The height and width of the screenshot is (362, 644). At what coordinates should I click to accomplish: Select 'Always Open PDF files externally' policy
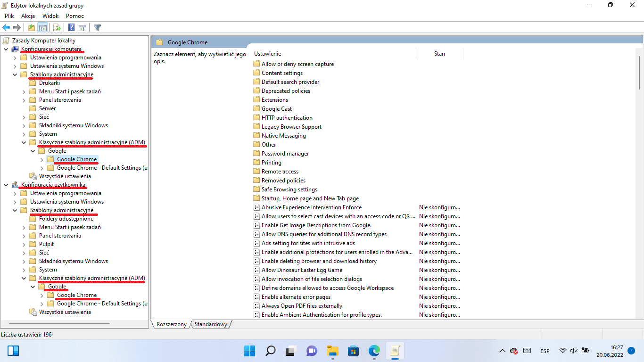click(x=302, y=306)
